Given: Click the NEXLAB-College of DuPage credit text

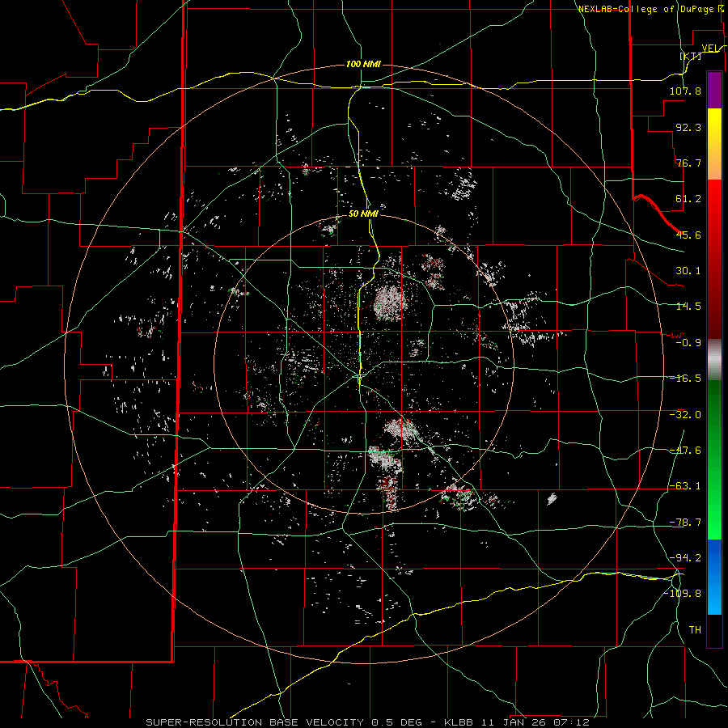Looking at the screenshot, I should pos(647,9).
